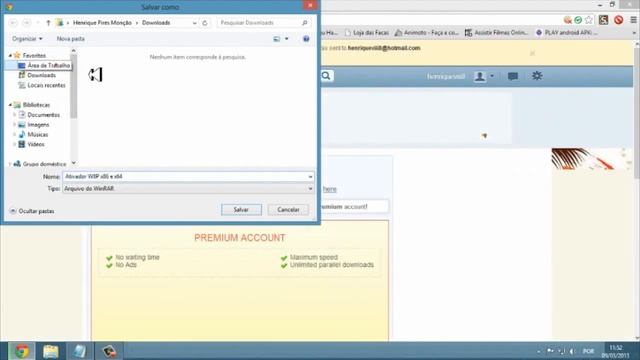640x360 pixels.
Task: Go back with the left arrow in the dialog
Action: 13,23
